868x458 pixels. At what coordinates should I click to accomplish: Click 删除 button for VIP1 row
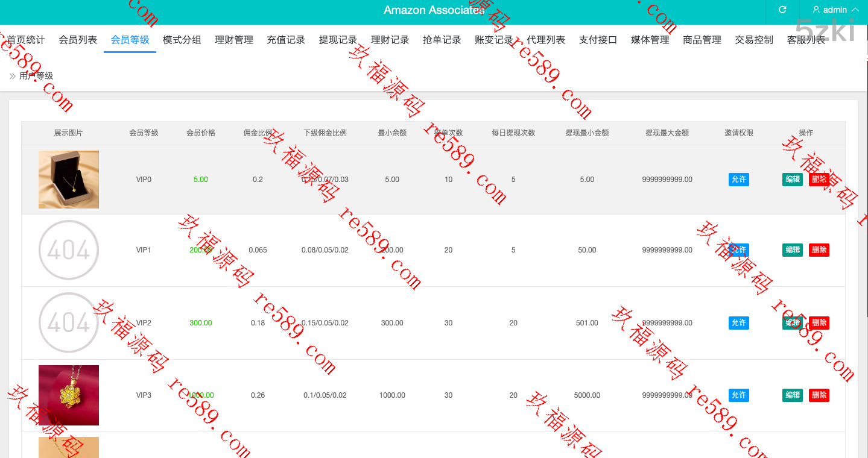click(819, 250)
